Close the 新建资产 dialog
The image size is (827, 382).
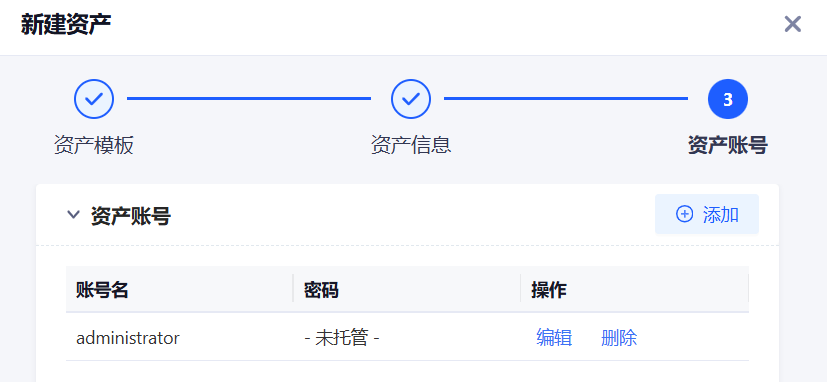point(793,24)
